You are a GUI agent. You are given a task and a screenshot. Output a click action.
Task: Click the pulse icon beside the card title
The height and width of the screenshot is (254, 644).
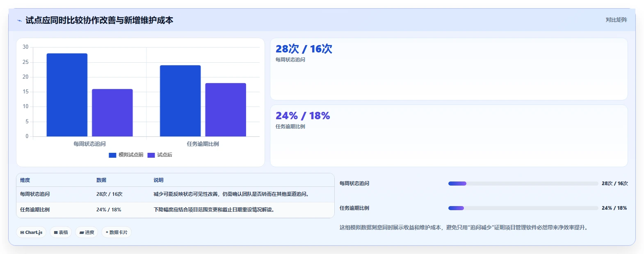[x=19, y=20]
